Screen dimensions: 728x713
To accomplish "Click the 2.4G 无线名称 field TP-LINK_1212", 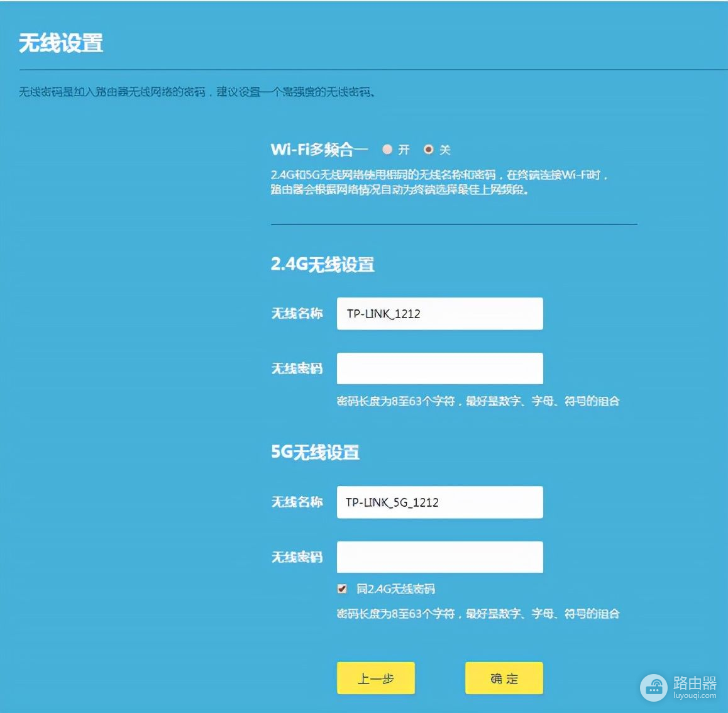I will point(439,314).
